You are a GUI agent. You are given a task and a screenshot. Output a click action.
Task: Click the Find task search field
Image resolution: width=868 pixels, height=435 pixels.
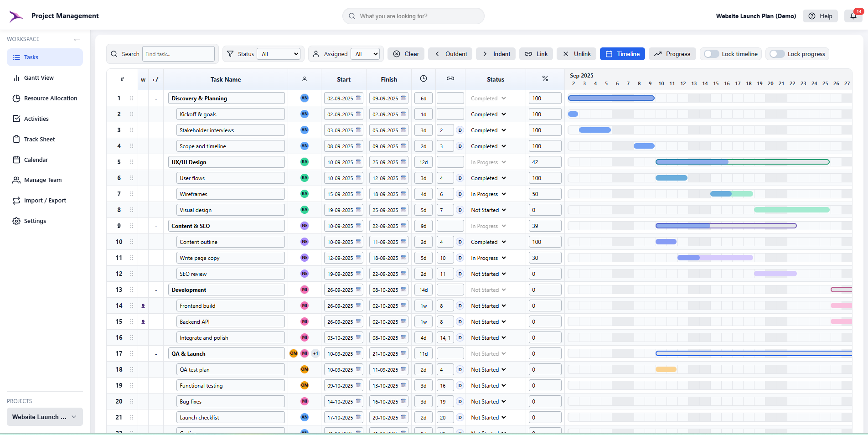coord(178,54)
